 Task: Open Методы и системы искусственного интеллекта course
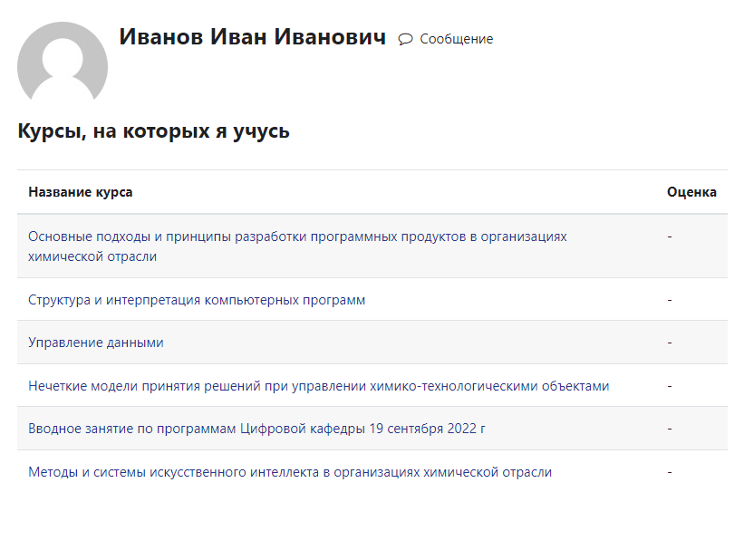tap(290, 472)
